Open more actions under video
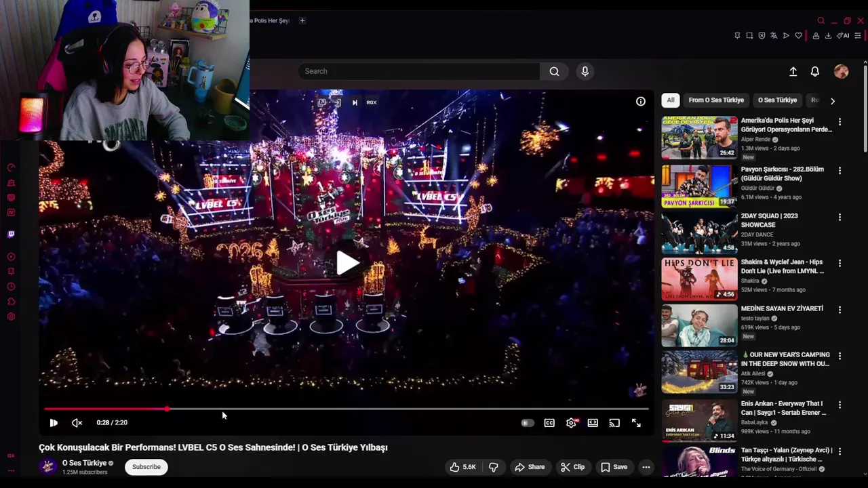868x488 pixels. (x=646, y=467)
